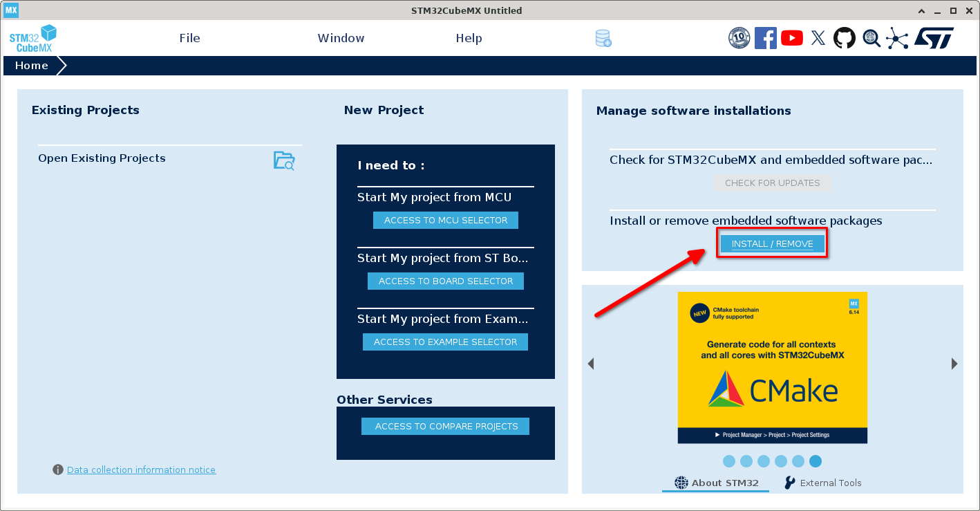Select the first carousel dot indicator
Image resolution: width=980 pixels, height=511 pixels.
[x=729, y=461]
